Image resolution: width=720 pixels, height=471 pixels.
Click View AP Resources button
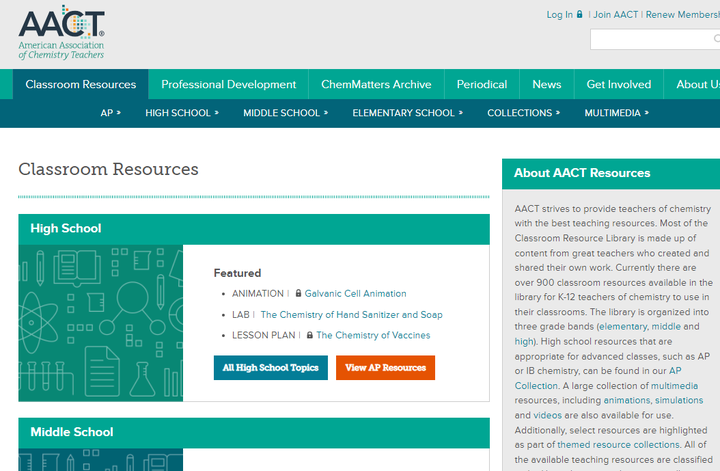click(x=385, y=368)
